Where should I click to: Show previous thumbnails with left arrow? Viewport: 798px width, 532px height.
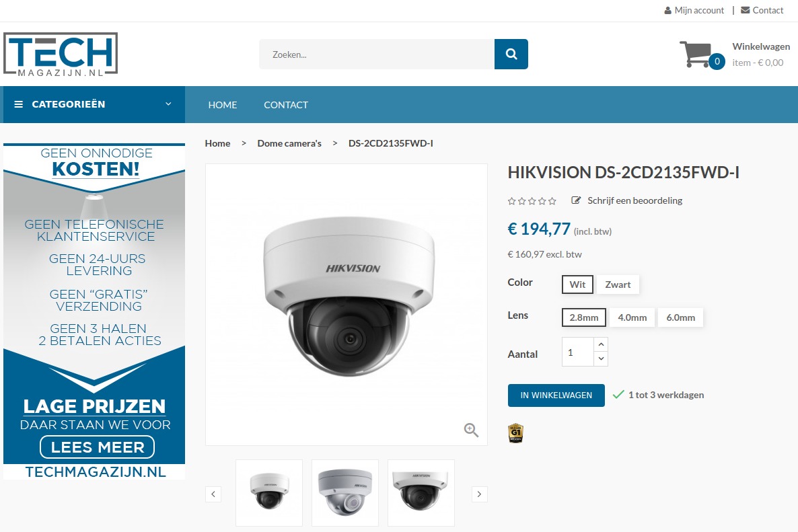(213, 494)
